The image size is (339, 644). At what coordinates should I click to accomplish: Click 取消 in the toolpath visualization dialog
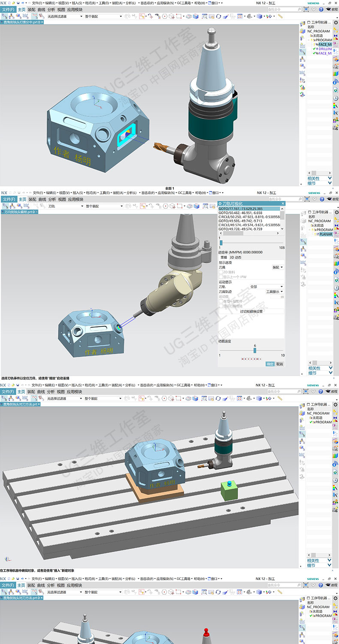tap(279, 364)
